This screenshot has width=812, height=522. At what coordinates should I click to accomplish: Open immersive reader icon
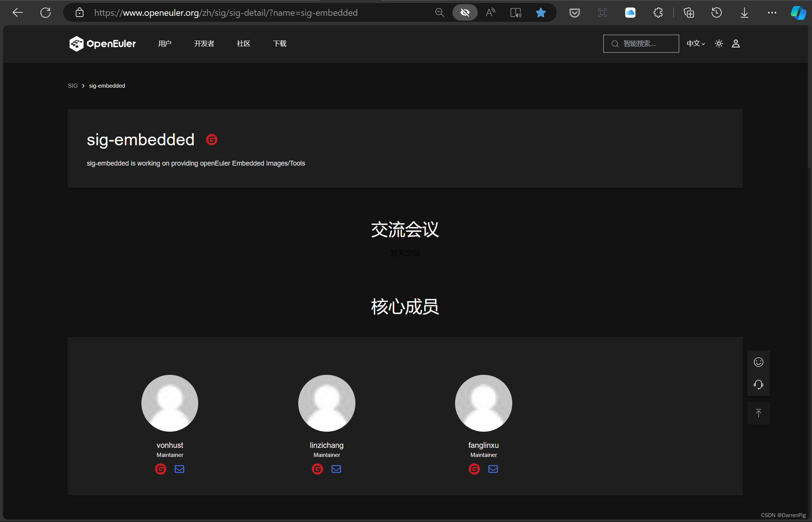[x=516, y=13]
